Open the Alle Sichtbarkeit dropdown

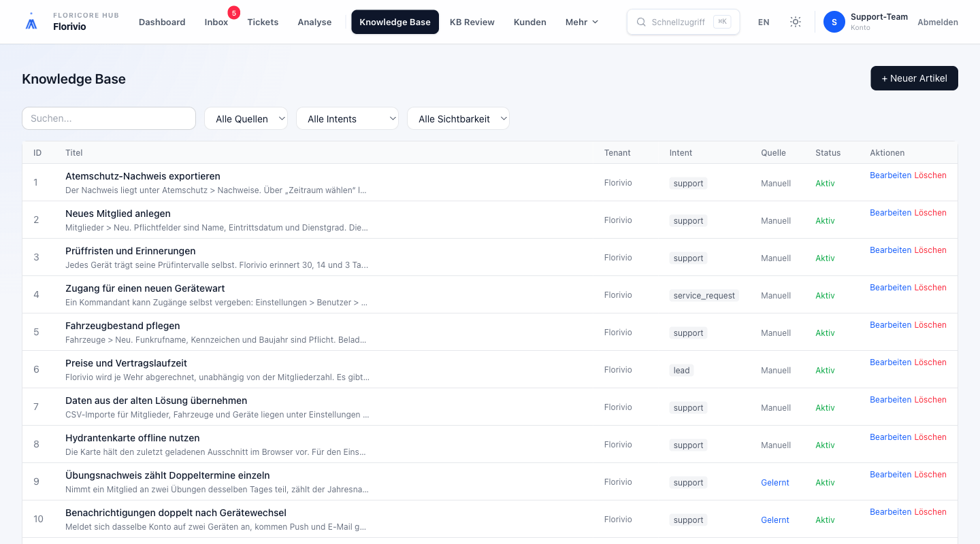click(458, 118)
